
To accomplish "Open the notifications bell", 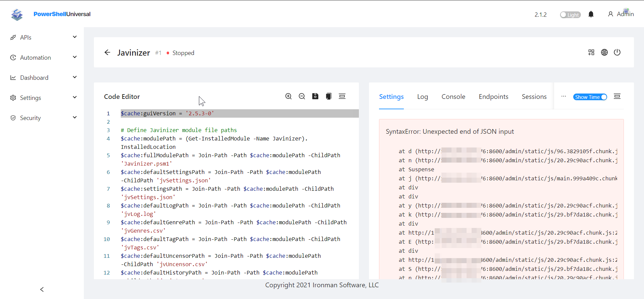I will 591,14.
